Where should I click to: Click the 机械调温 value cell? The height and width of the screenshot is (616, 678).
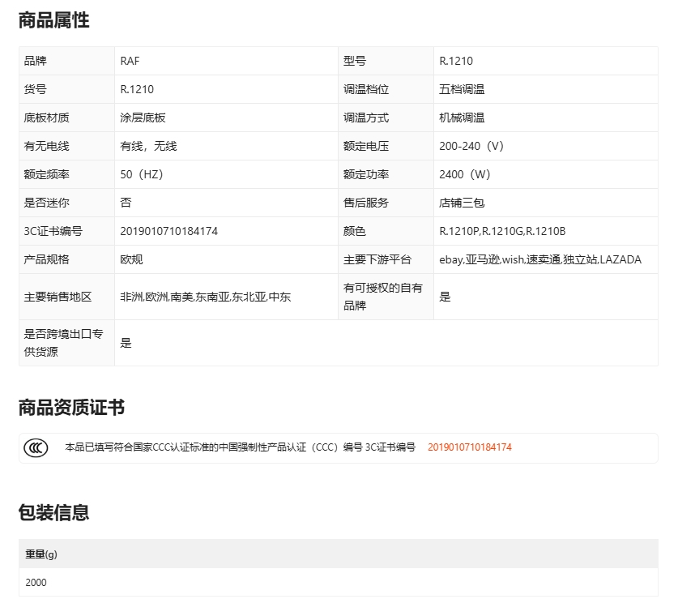[462, 118]
